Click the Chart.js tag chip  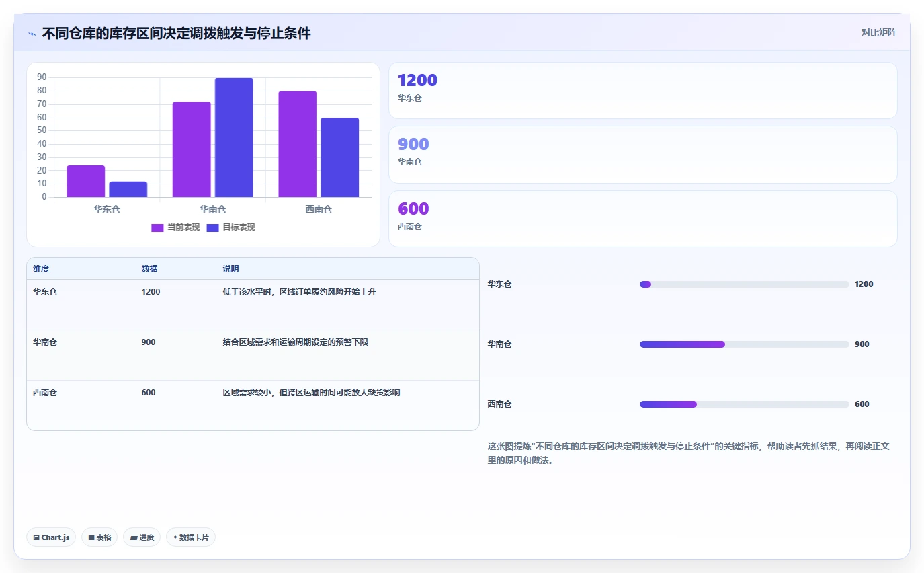point(51,537)
